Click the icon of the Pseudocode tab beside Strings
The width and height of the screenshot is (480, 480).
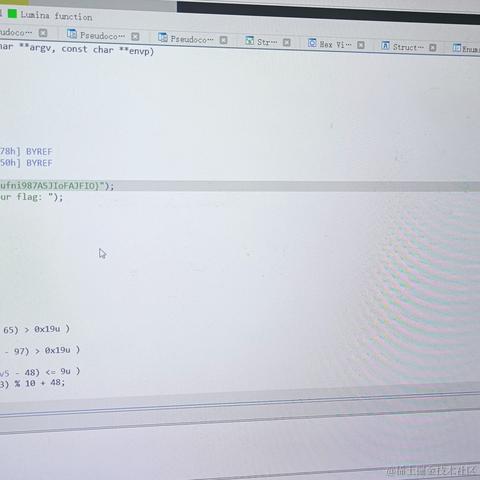pos(163,37)
